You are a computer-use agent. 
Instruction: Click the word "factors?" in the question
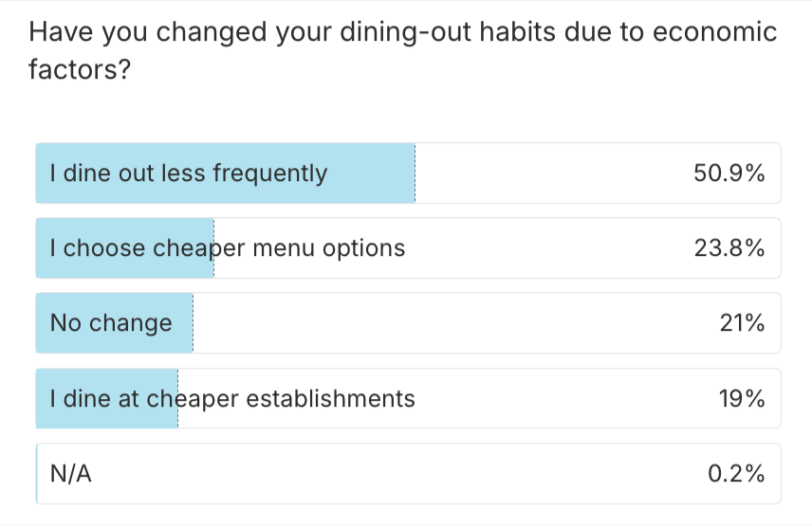(80, 71)
